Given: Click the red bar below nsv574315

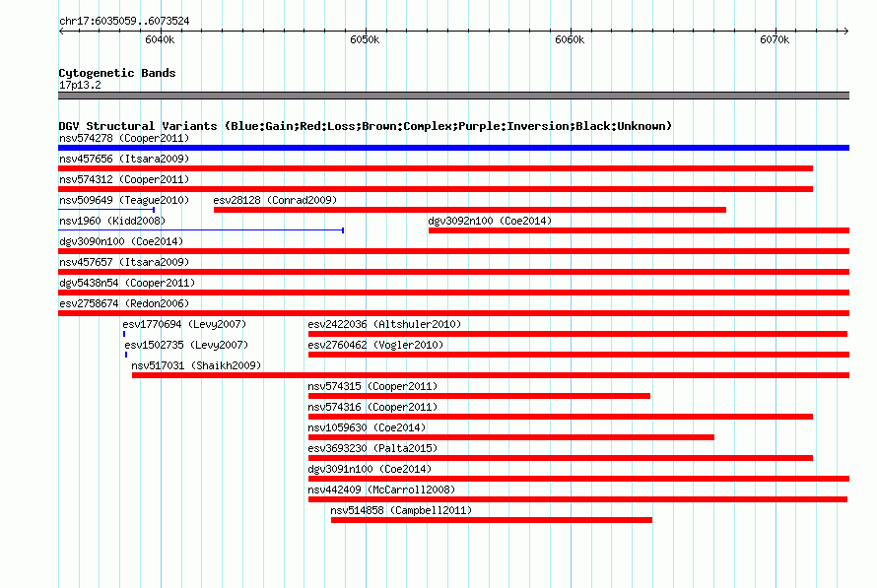Looking at the screenshot, I should [479, 396].
